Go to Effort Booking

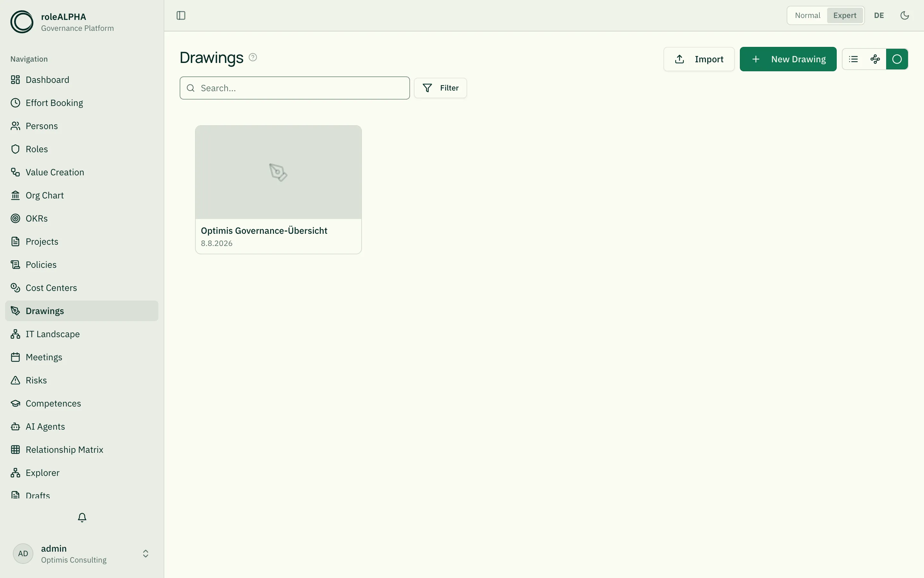82,103
